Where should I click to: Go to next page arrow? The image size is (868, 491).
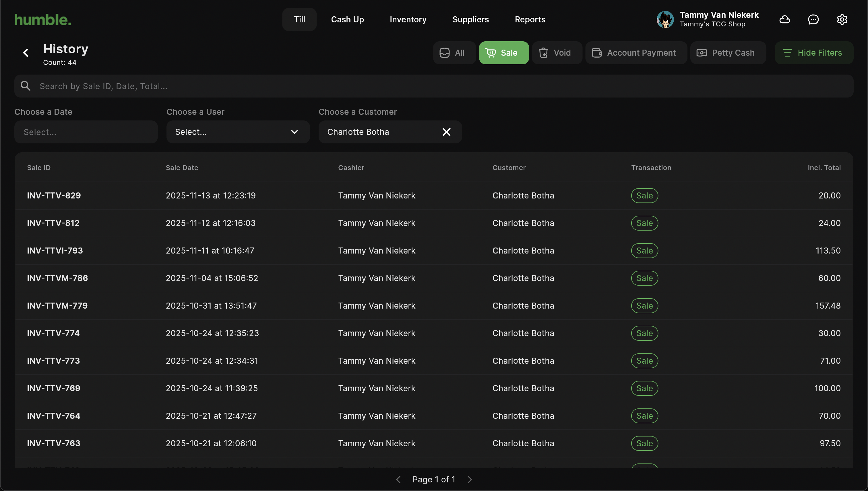tap(469, 479)
